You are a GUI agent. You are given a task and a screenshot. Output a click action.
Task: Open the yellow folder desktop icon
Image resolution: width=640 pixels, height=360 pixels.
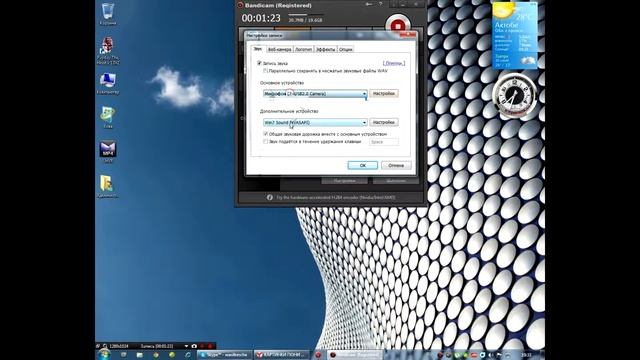pos(107,186)
